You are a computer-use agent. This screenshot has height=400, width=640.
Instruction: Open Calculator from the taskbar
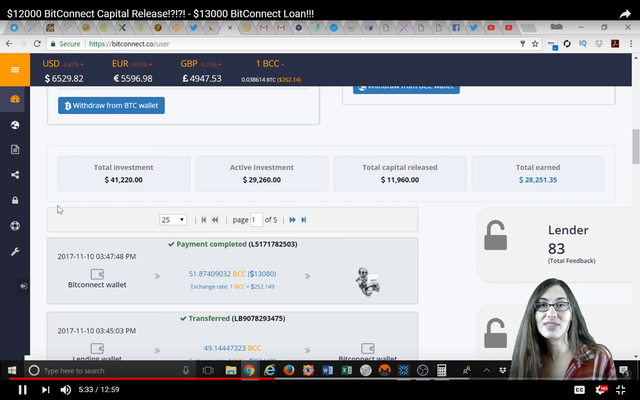[441, 371]
